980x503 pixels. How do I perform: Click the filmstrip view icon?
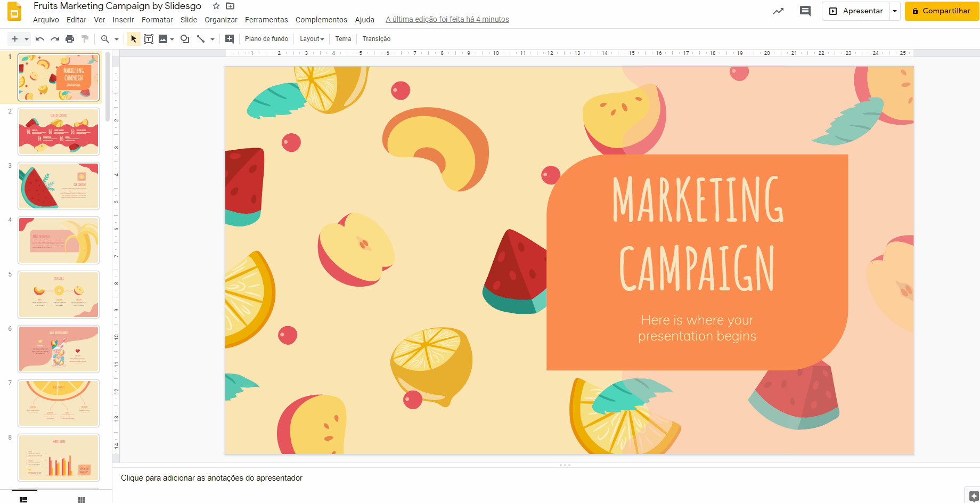click(x=23, y=499)
